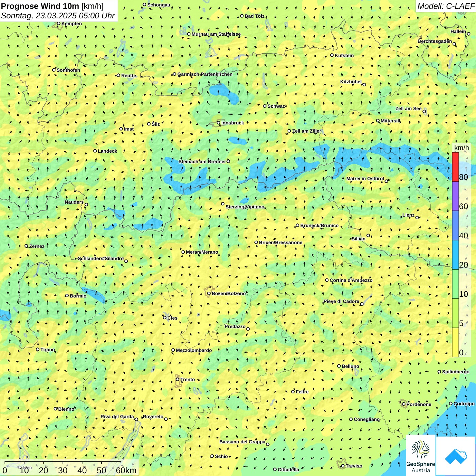This screenshot has width=476, height=476.
Task: Click the 'Bad Tölz' label
Action: pyautogui.click(x=254, y=16)
